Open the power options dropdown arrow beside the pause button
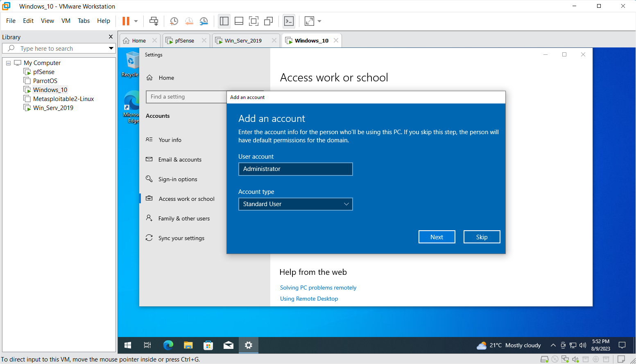Screen dimensions: 636x364 pyautogui.click(x=136, y=21)
